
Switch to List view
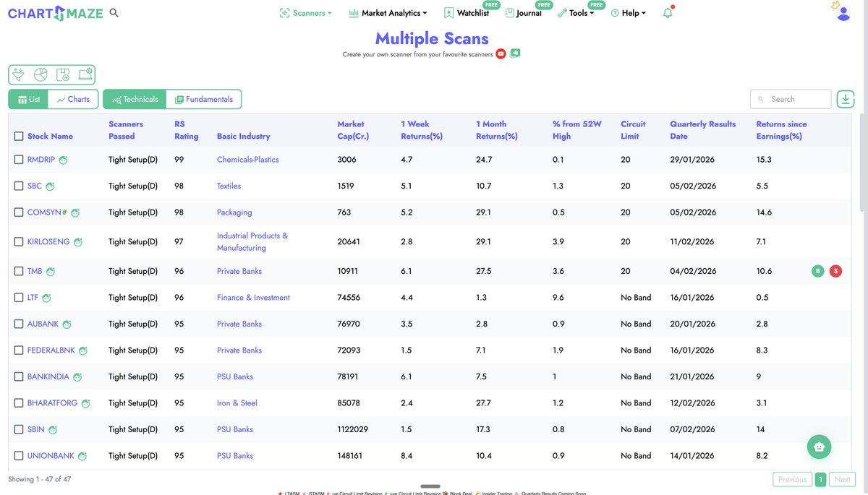(x=28, y=99)
